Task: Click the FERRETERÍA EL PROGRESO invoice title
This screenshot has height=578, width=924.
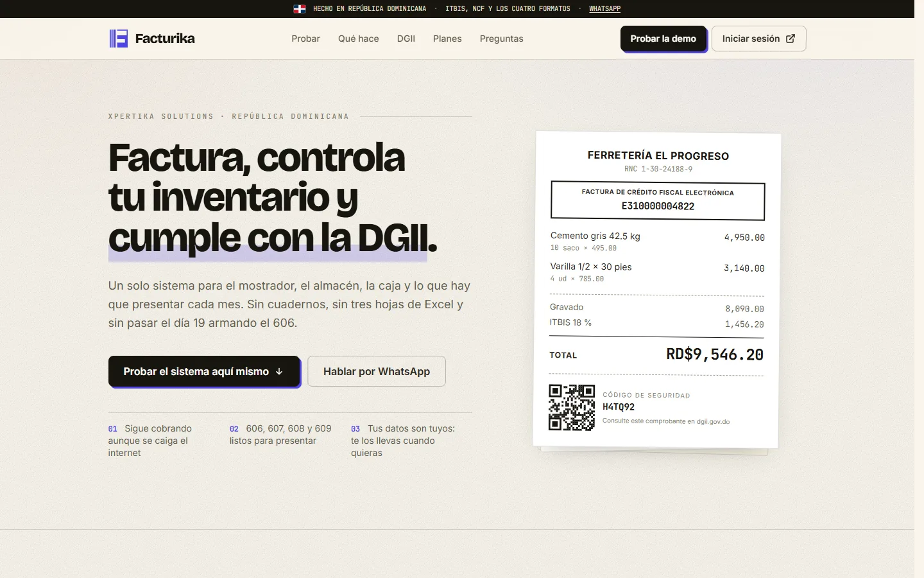Action: (658, 156)
